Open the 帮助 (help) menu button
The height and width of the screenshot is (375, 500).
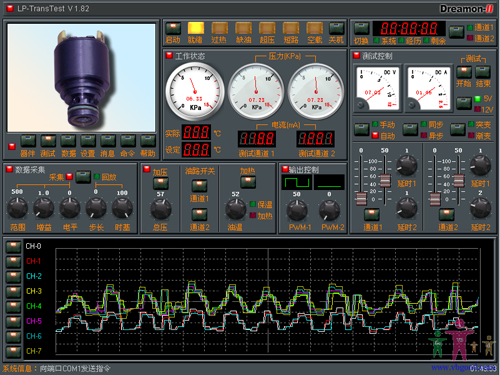[148, 141]
